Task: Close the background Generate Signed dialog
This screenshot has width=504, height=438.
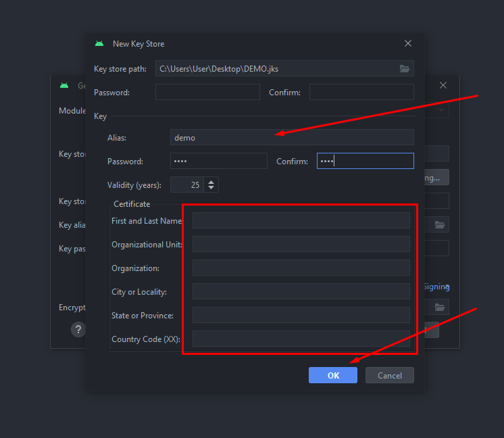Action: 443,85
